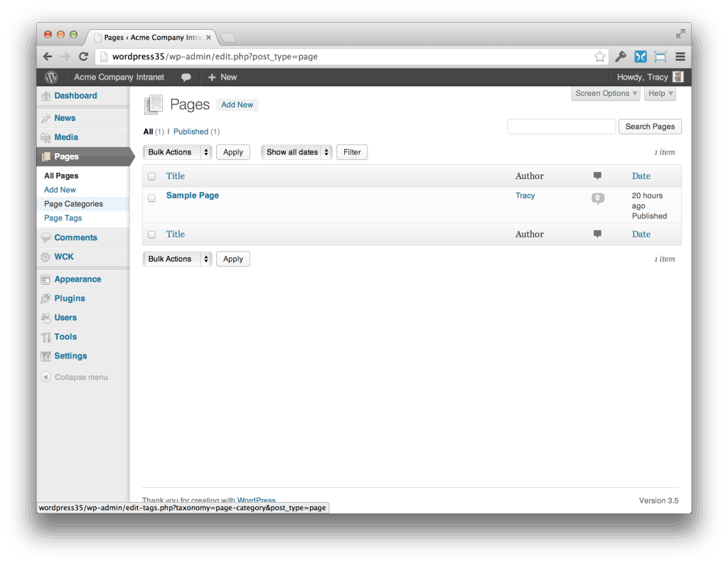
Task: Click the comments column icon in table header
Action: pos(597,176)
